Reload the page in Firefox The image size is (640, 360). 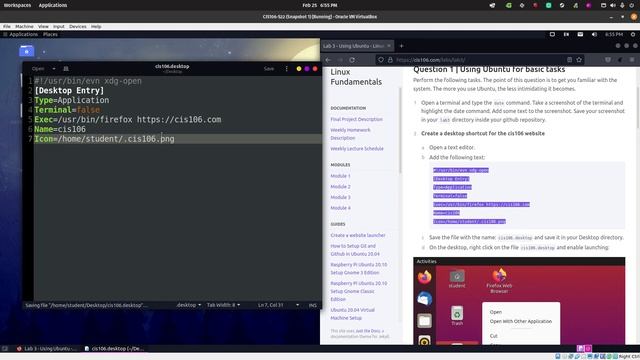[352, 60]
